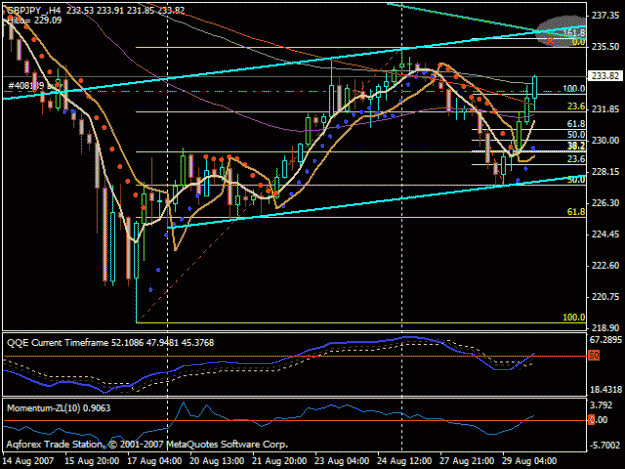Click the 235.50 price axis label
This screenshot has width=625, height=469.
tap(605, 47)
